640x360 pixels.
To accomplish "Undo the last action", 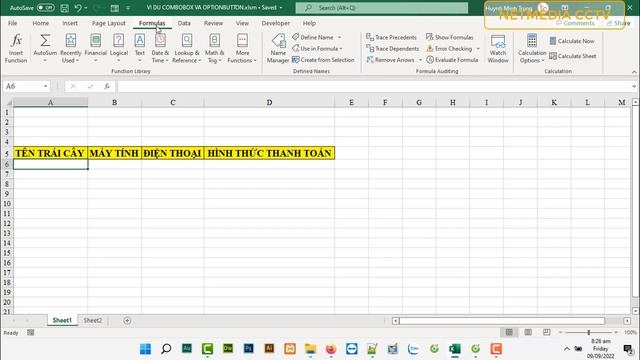I will [78, 8].
